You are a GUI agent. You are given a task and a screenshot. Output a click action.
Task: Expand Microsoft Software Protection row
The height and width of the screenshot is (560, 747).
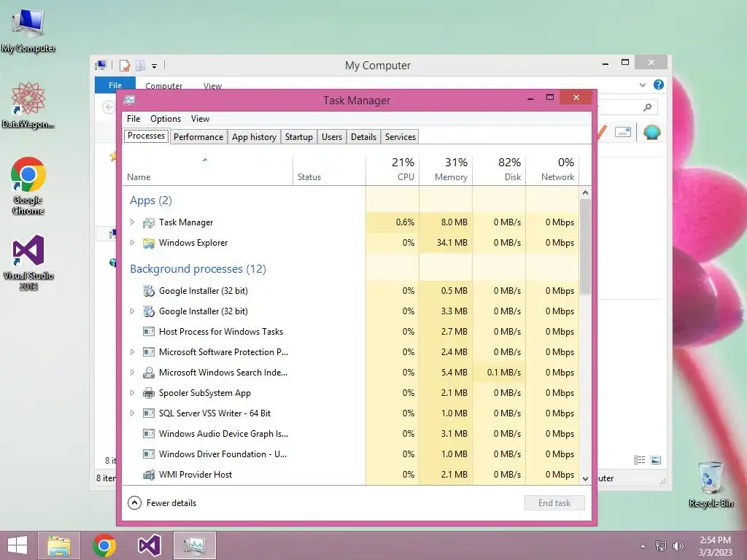133,352
